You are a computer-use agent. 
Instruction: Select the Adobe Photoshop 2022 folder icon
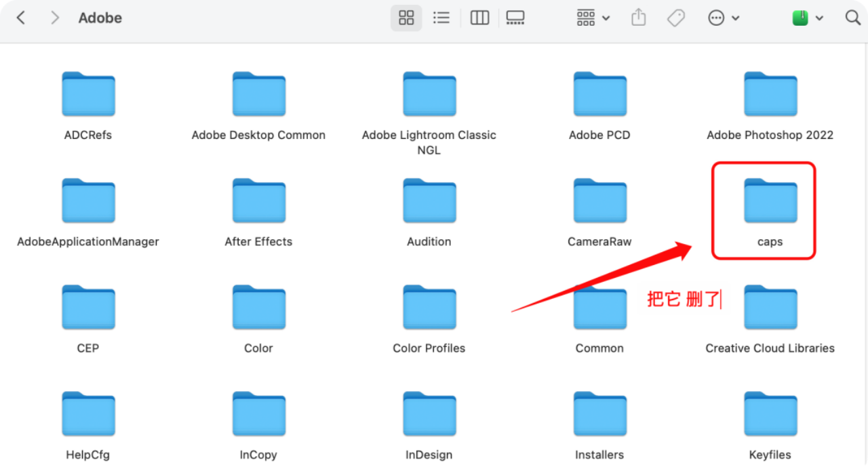(x=770, y=94)
